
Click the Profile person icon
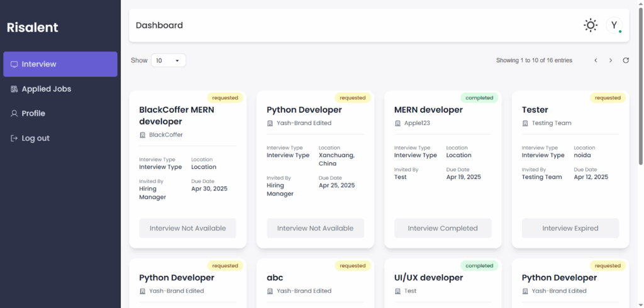(x=14, y=114)
